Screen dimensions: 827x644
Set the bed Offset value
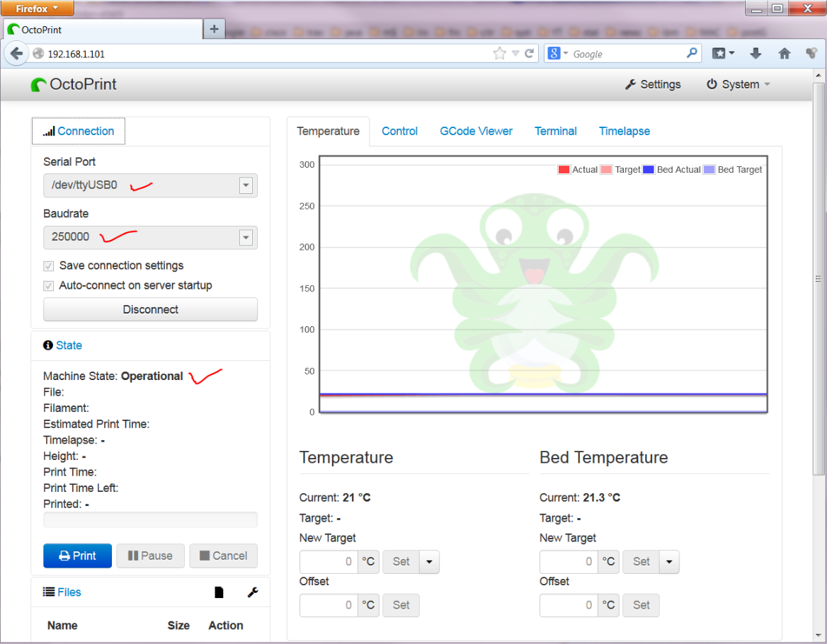641,605
